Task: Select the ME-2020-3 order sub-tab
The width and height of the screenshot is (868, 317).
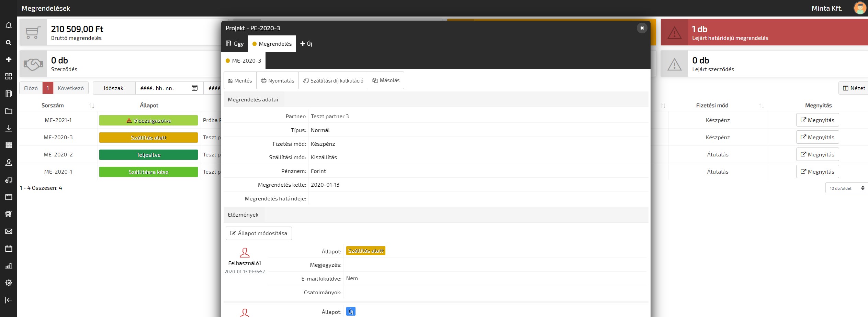Action: point(243,61)
